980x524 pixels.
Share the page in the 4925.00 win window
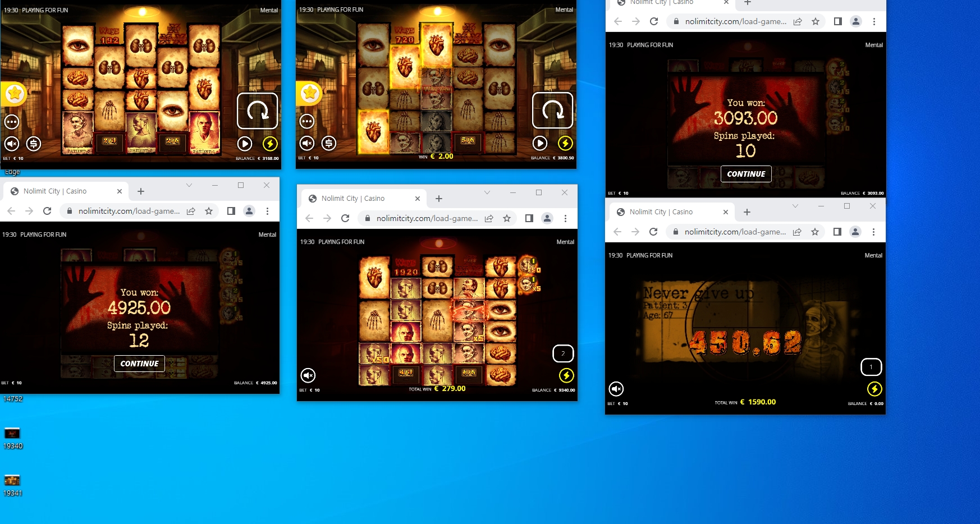tap(191, 211)
